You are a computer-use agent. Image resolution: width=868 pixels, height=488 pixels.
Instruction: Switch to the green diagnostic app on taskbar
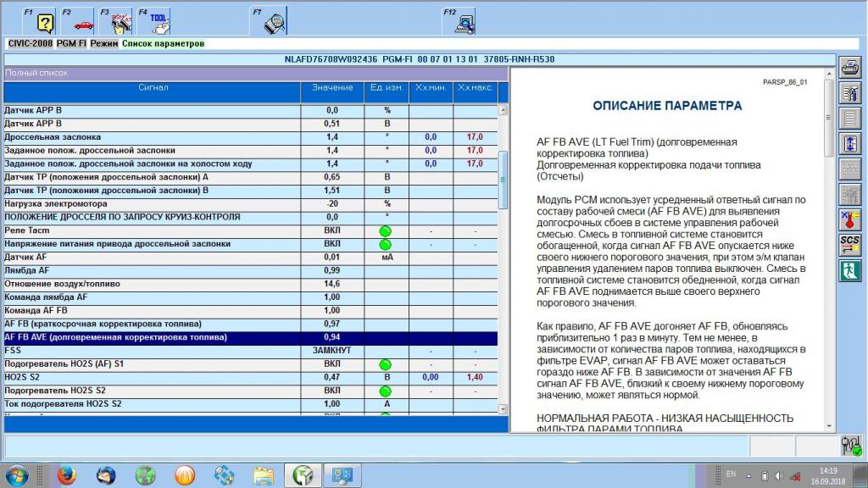coord(303,475)
